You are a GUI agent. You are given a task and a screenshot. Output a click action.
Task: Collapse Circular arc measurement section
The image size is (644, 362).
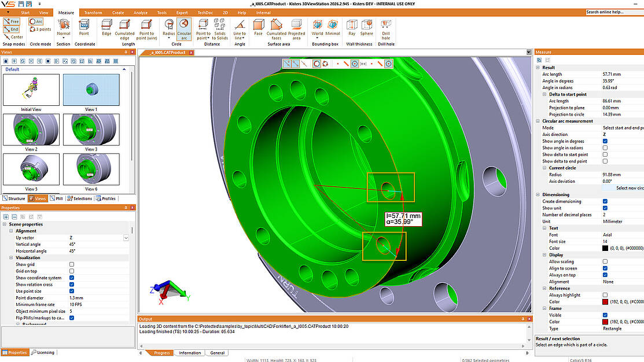coord(538,121)
